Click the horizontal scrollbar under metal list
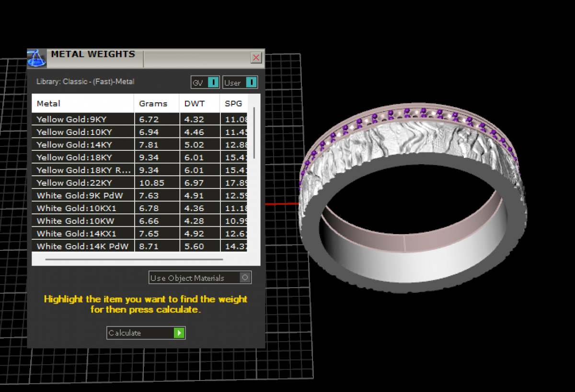Image resolution: width=575 pixels, height=392 pixels. [x=134, y=259]
